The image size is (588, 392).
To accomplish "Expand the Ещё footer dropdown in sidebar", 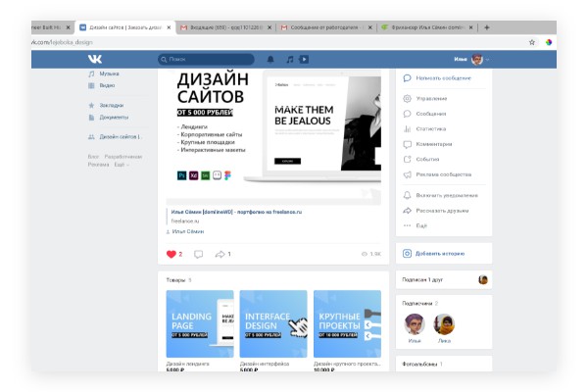I will (x=122, y=165).
